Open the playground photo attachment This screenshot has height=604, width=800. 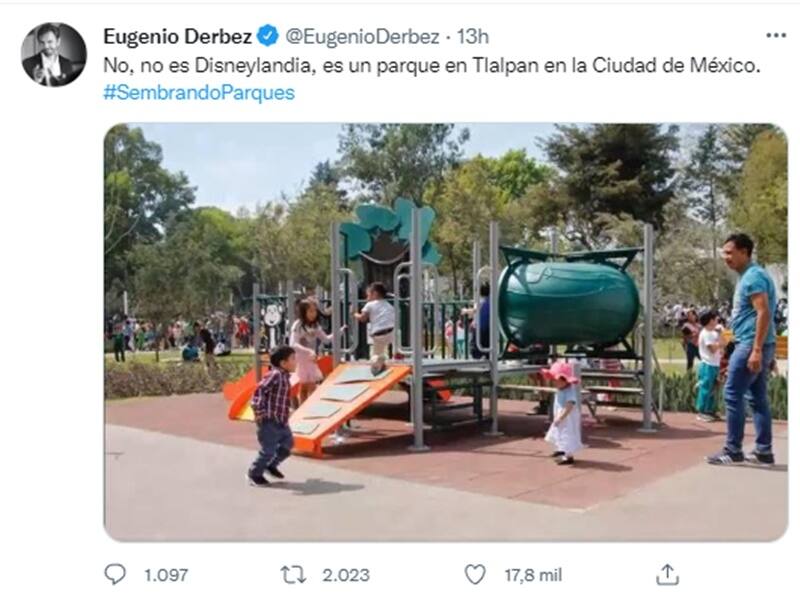pyautogui.click(x=446, y=332)
